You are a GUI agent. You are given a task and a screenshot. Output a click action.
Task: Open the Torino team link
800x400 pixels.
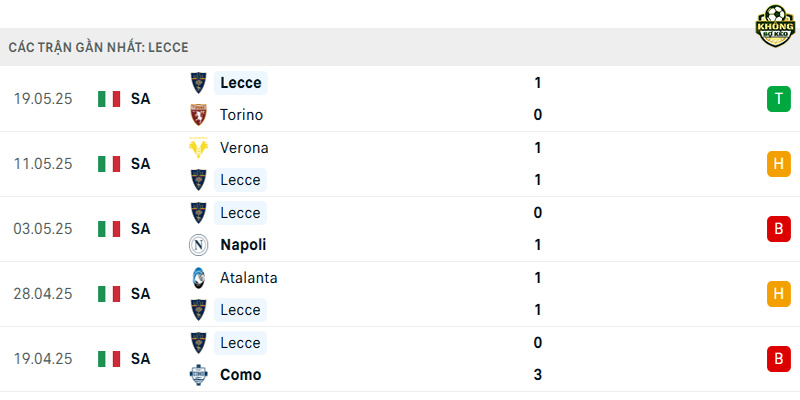[241, 115]
